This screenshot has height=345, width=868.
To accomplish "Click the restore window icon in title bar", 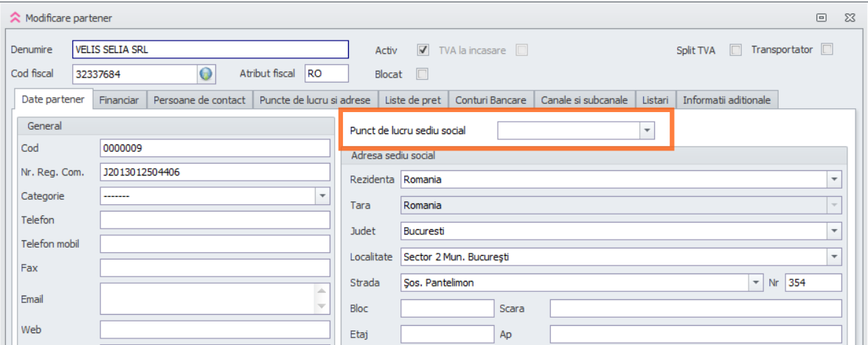I will 821,18.
